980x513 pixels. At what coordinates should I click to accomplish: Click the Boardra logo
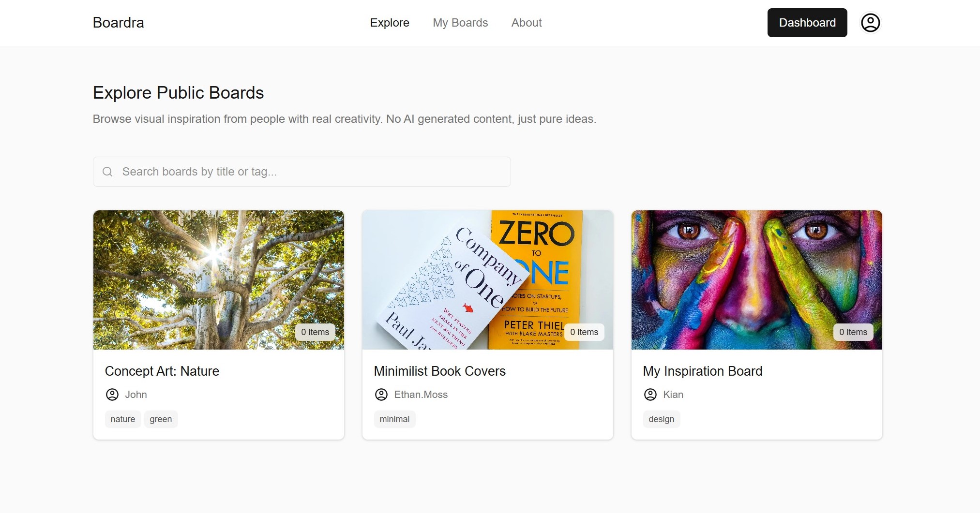click(x=118, y=23)
